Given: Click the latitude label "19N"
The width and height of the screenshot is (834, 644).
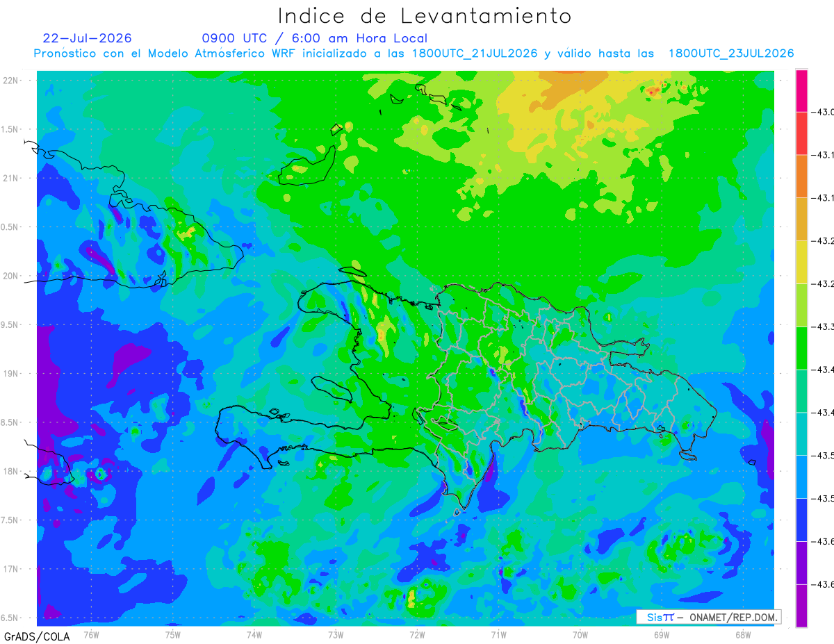Looking at the screenshot, I should [x=11, y=373].
